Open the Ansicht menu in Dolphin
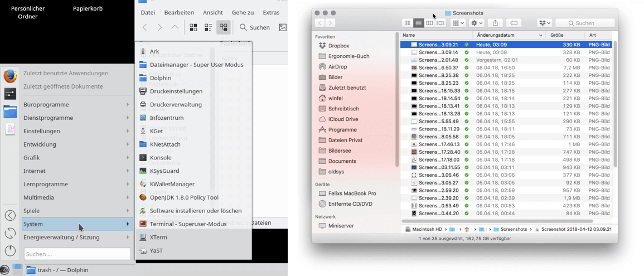Viewport: 644px width, 276px height. point(213,12)
